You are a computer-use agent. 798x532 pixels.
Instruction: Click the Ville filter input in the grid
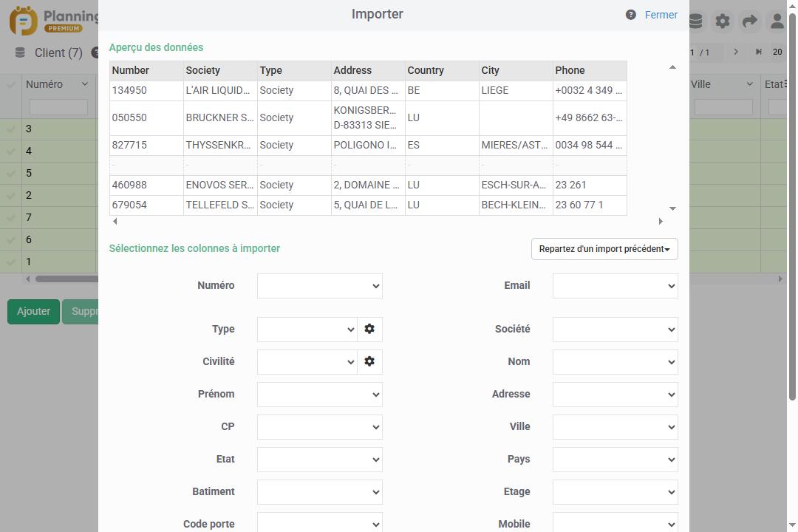pos(723,107)
